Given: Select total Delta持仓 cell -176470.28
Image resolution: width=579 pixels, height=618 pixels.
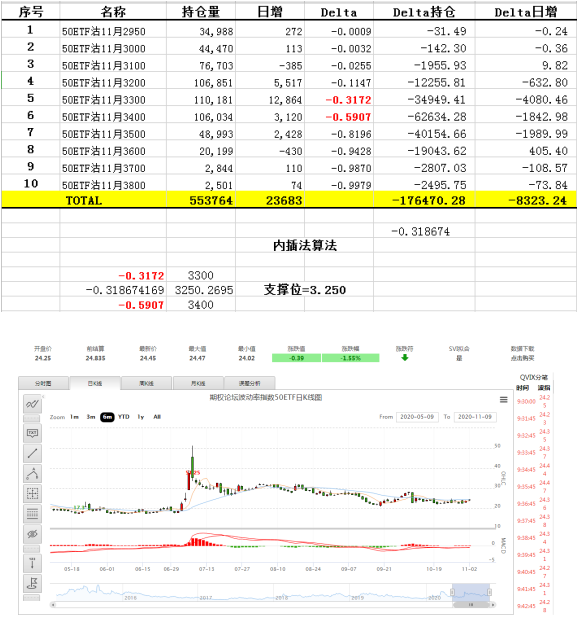Looking at the screenshot, I should click(424, 200).
